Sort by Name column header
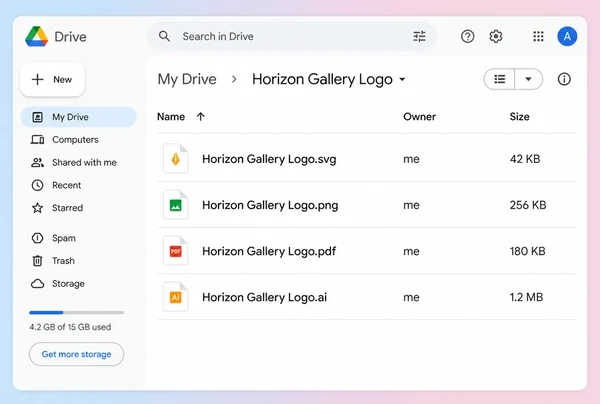The height and width of the screenshot is (404, 600). click(171, 117)
